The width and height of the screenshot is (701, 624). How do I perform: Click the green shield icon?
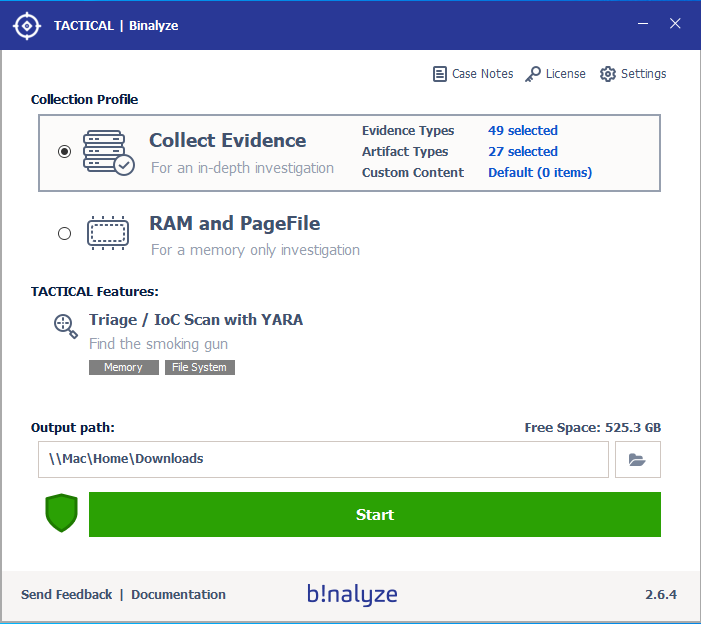coord(61,514)
